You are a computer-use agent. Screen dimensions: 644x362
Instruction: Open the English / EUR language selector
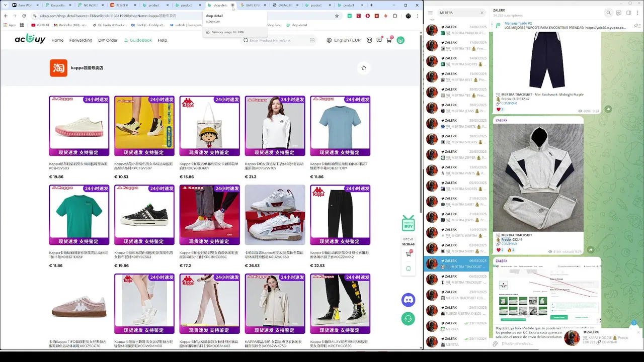tap(344, 40)
